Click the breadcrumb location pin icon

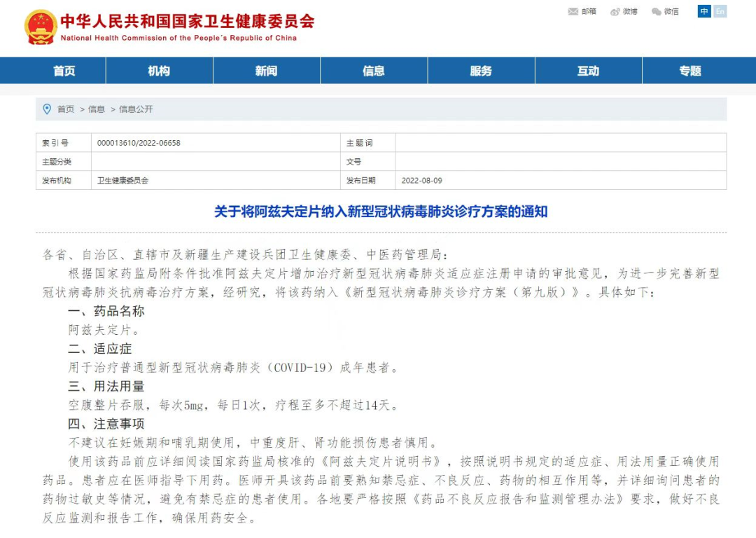(46, 109)
